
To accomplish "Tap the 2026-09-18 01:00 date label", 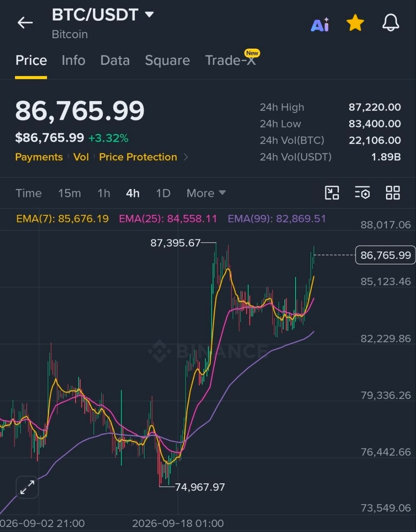I will (178, 523).
